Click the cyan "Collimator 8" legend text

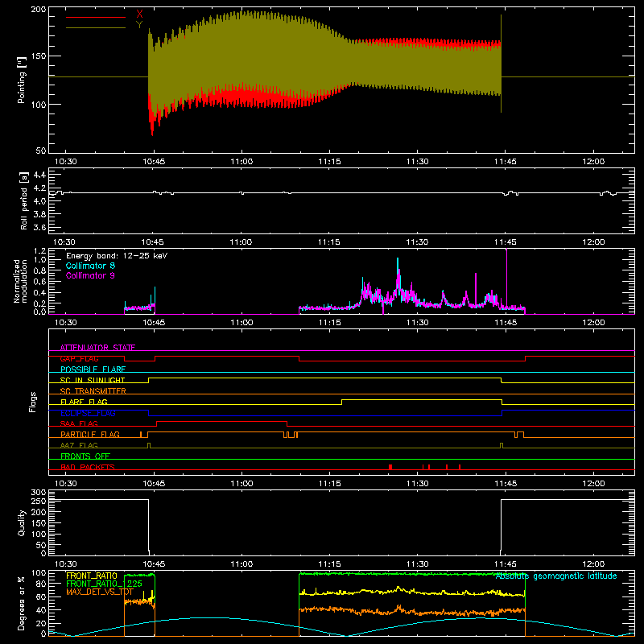(x=90, y=266)
